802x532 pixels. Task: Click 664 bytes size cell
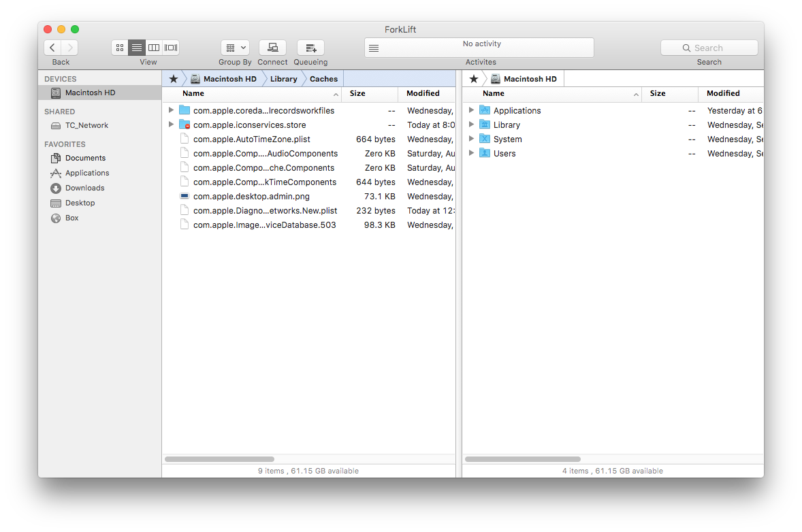(x=376, y=139)
